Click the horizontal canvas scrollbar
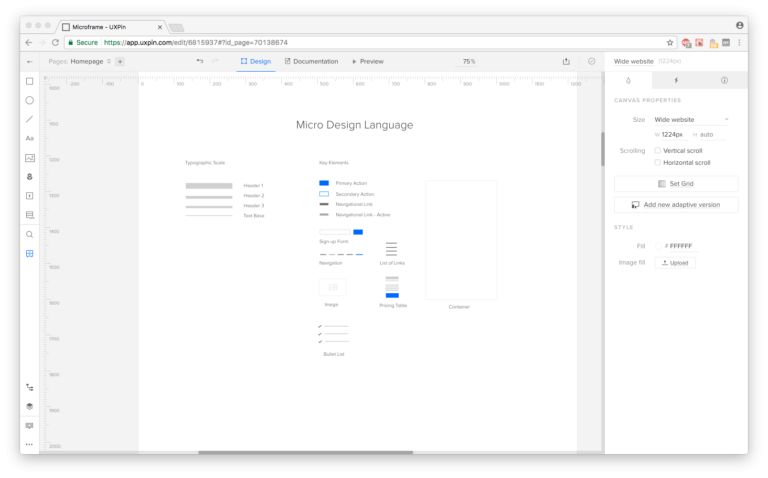 (x=305, y=452)
